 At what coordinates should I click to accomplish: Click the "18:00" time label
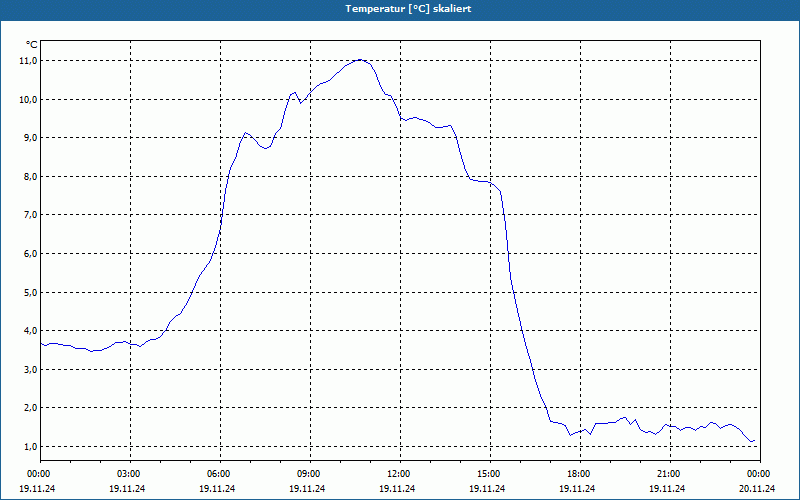580,474
